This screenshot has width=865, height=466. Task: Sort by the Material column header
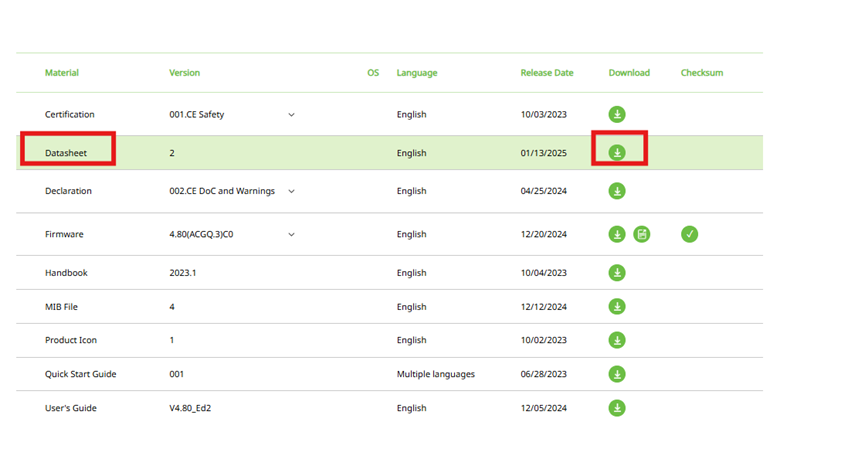tap(62, 73)
